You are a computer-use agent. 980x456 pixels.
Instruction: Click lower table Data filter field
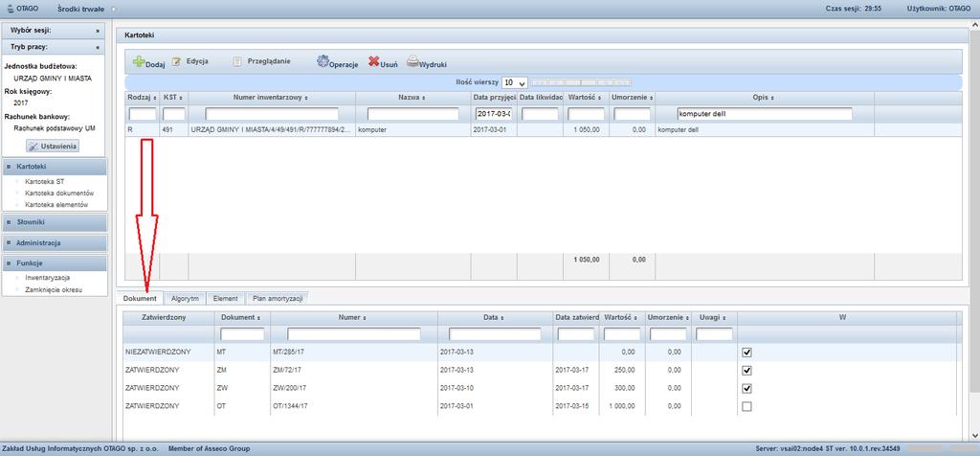tap(495, 334)
